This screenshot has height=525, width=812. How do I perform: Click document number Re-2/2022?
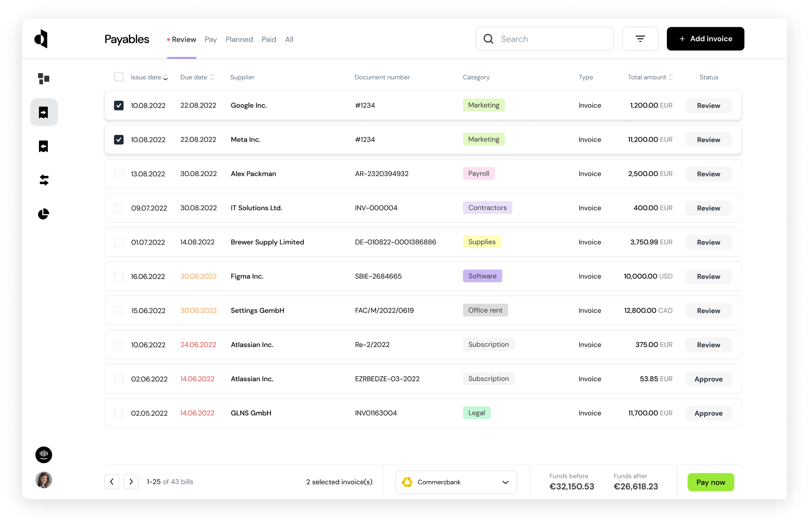coord(372,345)
